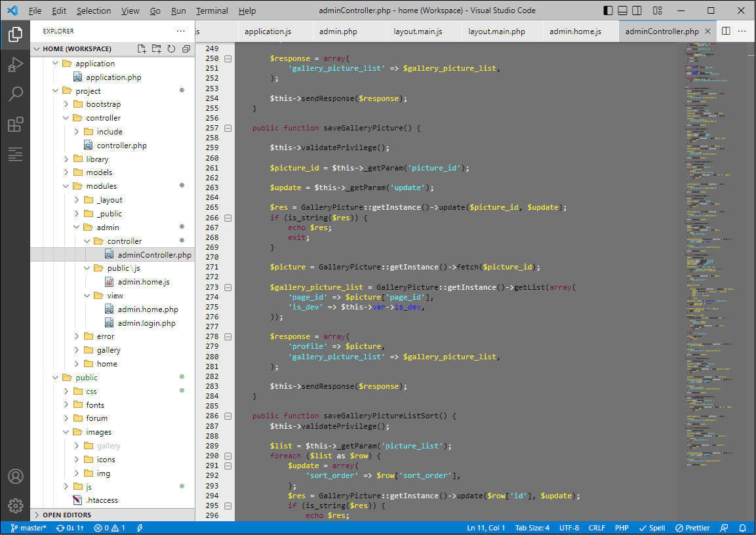Click master* branch indicator in status bar
Image resolution: width=756 pixels, height=535 pixels.
29,527
